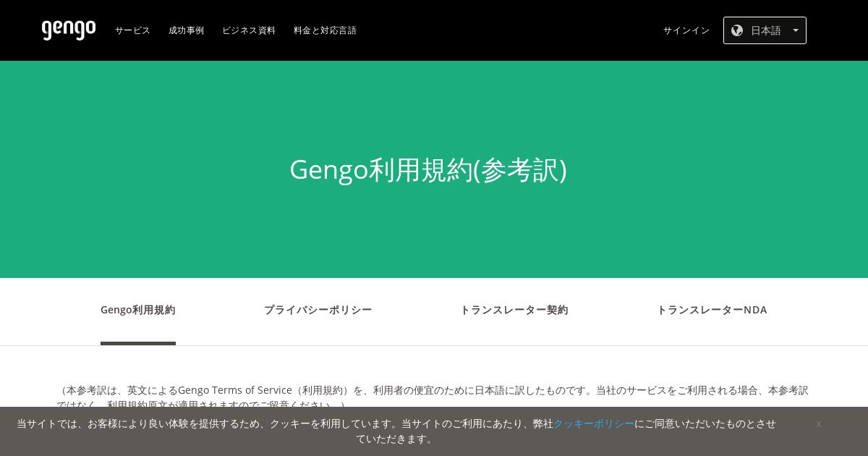868x456 pixels.
Task: Switch to the プライバシーポリシー tab
Action: pos(318,310)
